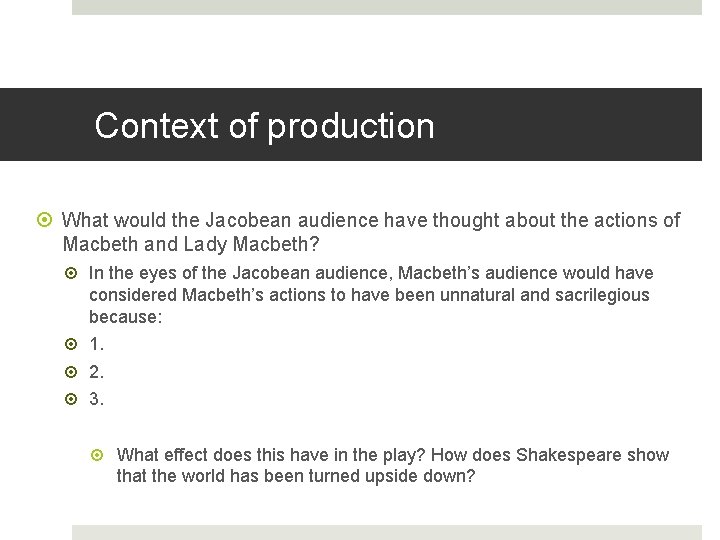Screen dimensions: 720x540
Task: Click the word 'because:'
Action: 126,317
